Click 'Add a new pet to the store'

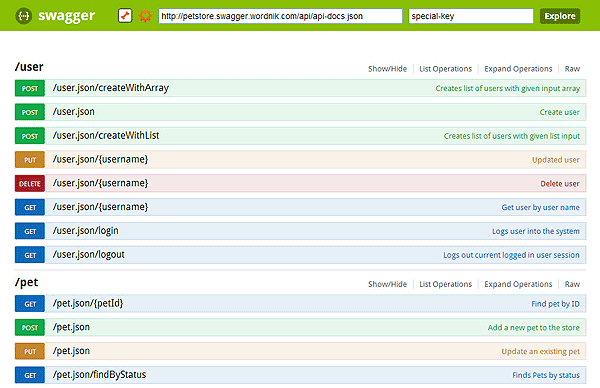[533, 328]
